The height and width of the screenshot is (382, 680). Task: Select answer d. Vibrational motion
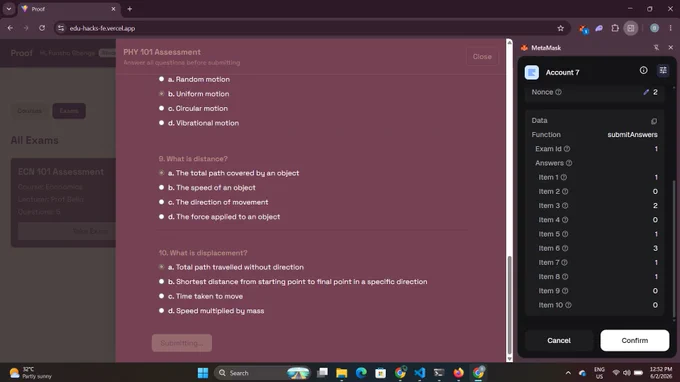pos(161,123)
